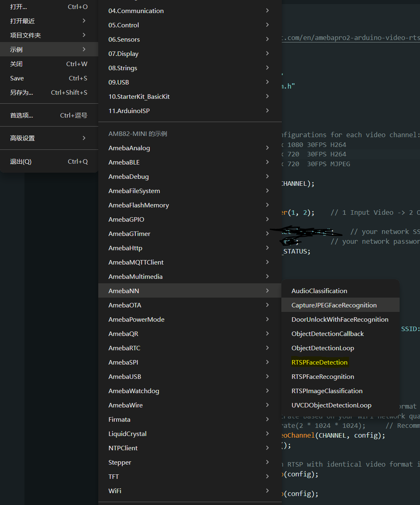Click the '// your network password' comment
This screenshot has height=505, width=420.
375,241
